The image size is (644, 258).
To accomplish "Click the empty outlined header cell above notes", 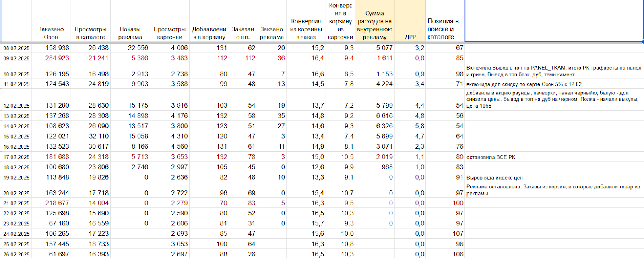I will tap(554, 21).
